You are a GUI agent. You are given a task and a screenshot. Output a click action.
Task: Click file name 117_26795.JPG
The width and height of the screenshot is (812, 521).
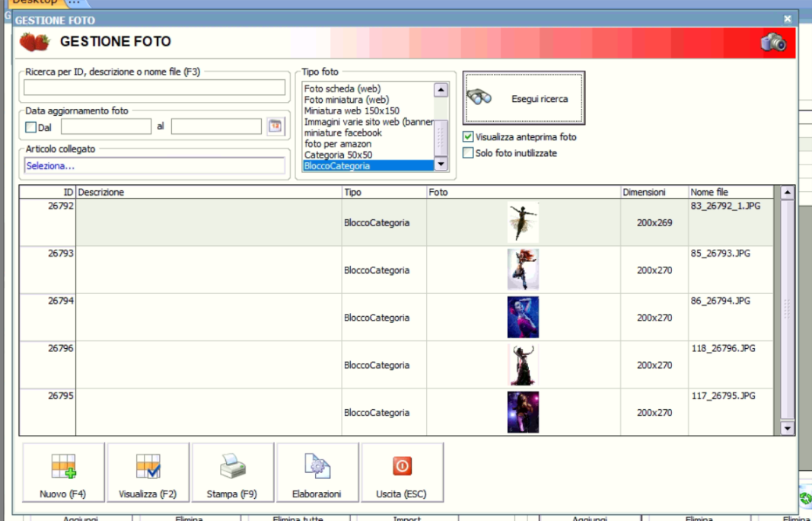coord(723,396)
